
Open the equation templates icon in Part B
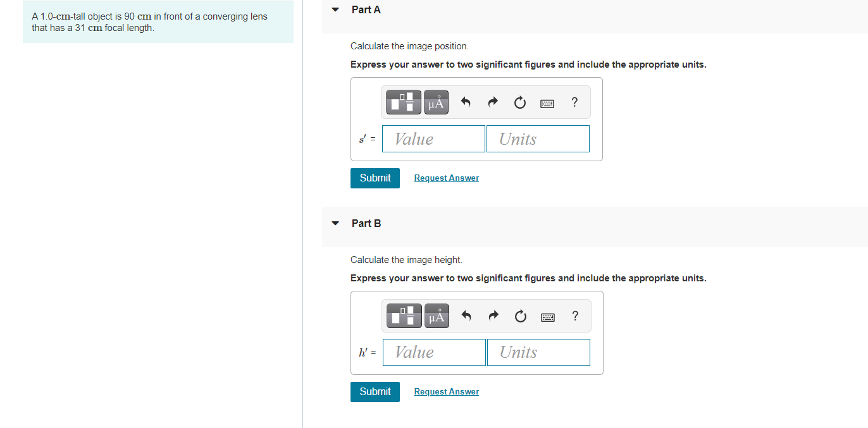coord(404,315)
